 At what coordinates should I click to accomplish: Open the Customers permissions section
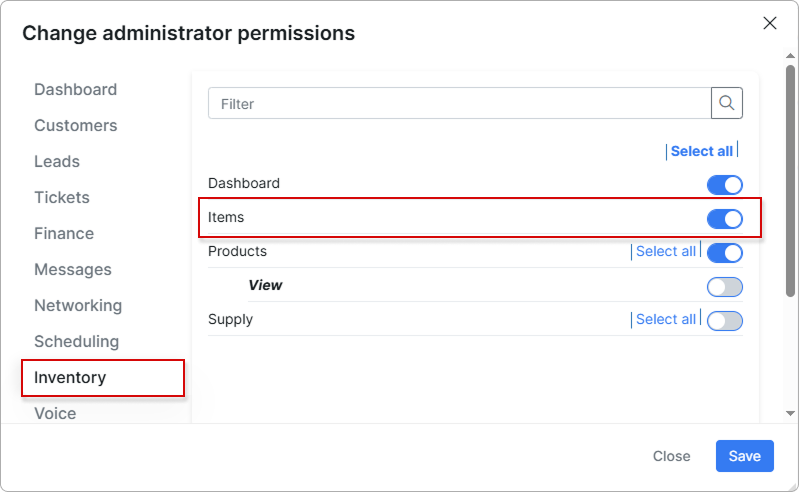pyautogui.click(x=75, y=125)
